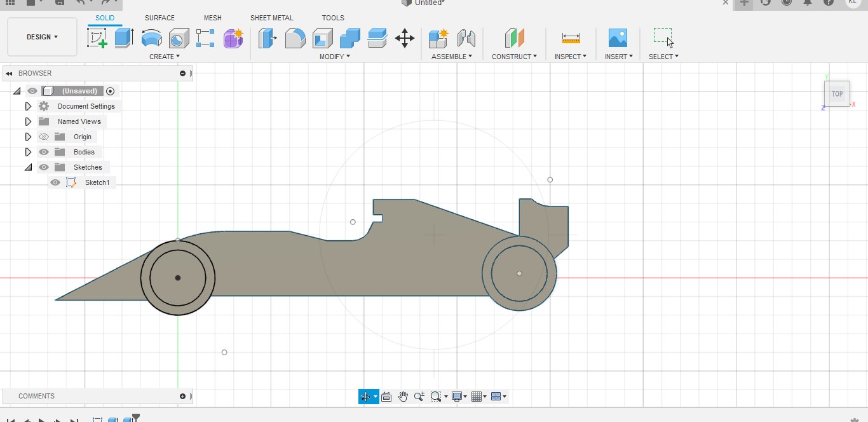Select the Offset Face tool
Image resolution: width=868 pixels, height=422 pixels.
377,38
